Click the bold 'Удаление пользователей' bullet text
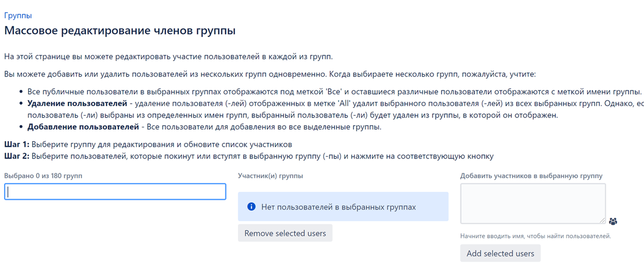 [77, 103]
